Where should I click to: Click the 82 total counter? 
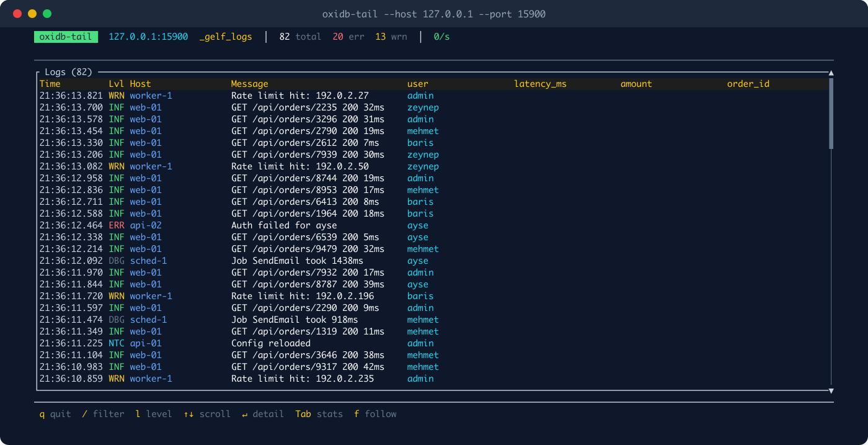click(300, 37)
